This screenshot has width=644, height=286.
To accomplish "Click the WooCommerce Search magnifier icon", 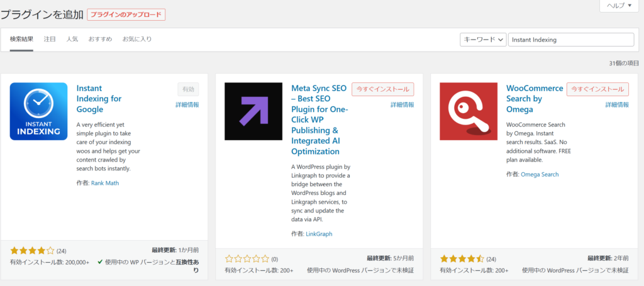I will pos(469,111).
